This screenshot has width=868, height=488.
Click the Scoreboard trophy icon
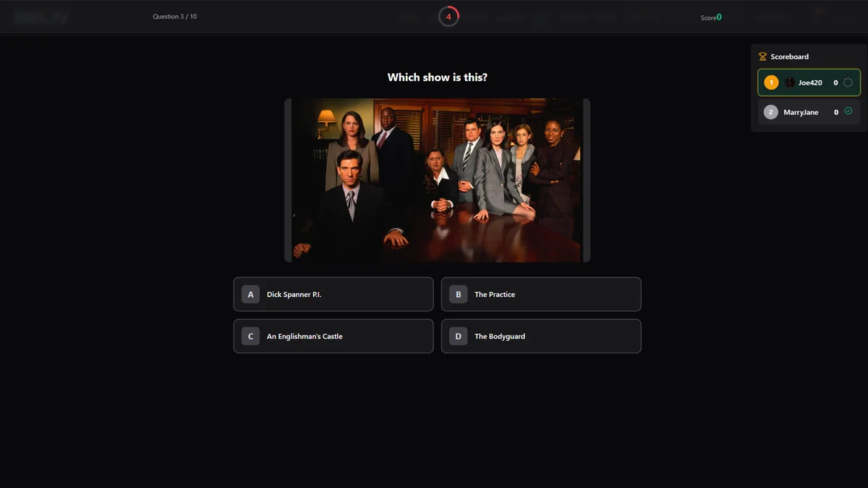click(x=762, y=56)
